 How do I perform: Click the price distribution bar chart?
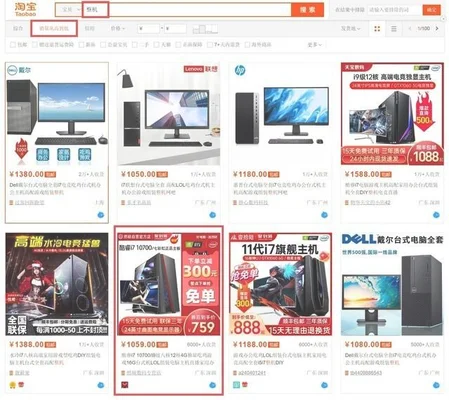tap(205, 29)
